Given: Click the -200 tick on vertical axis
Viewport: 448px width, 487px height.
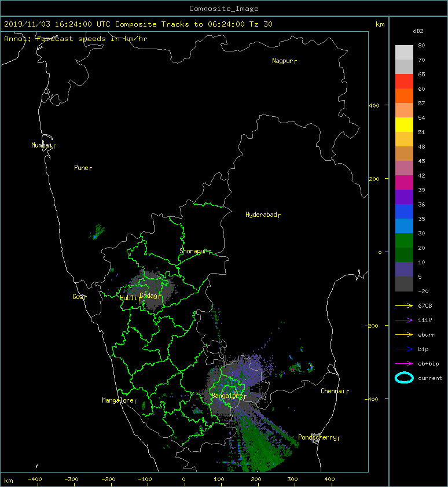Looking at the screenshot, I should coord(372,326).
